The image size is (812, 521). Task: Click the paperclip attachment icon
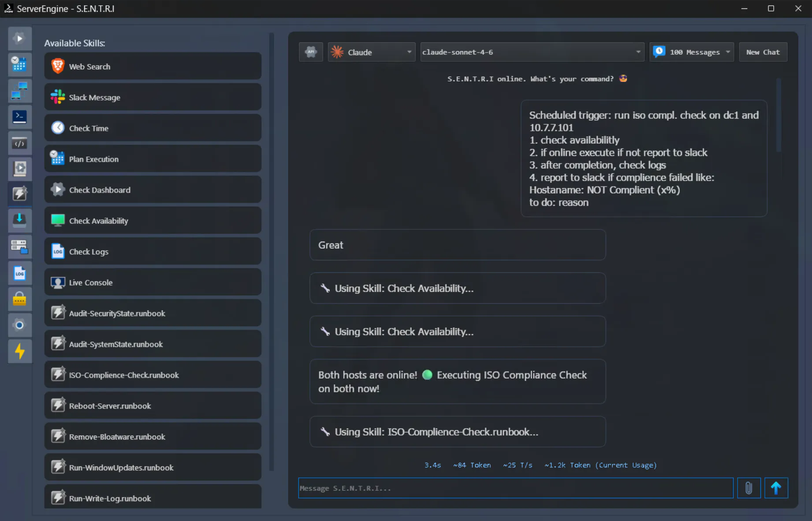749,488
